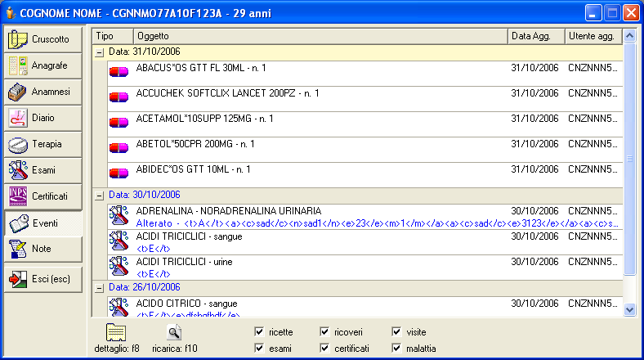Click the dettaglio f8 notepad icon
The height and width of the screenshot is (360, 644).
(115, 332)
